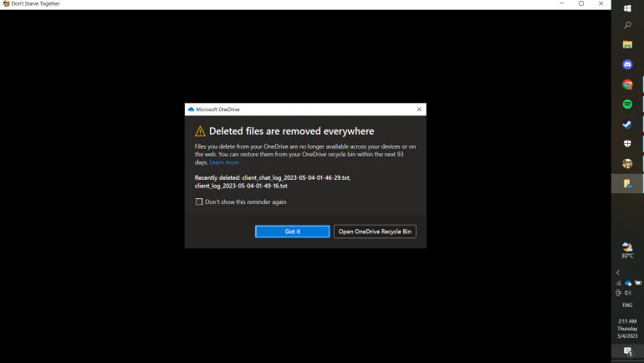Open the 30°C weather widget
The height and width of the screenshot is (363, 644).
click(627, 250)
